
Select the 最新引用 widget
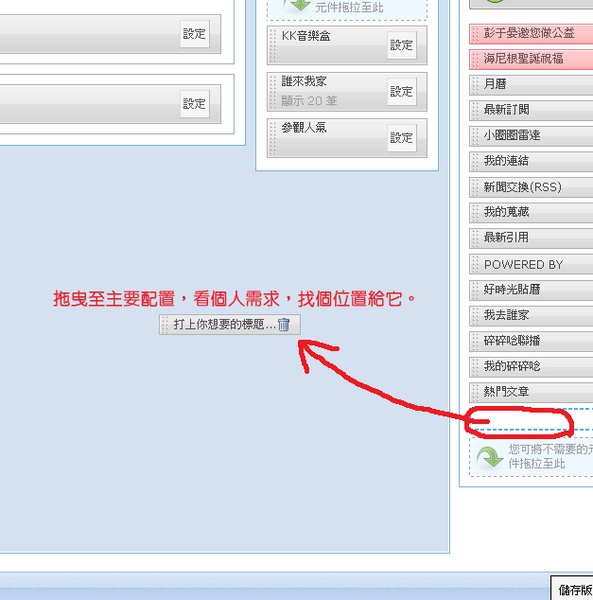531,238
